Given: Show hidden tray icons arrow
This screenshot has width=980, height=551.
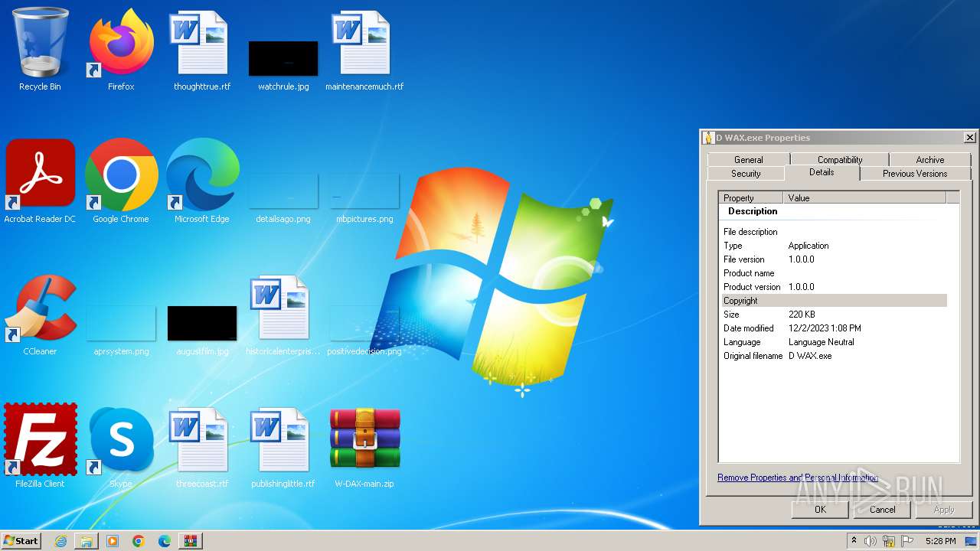Looking at the screenshot, I should (854, 541).
